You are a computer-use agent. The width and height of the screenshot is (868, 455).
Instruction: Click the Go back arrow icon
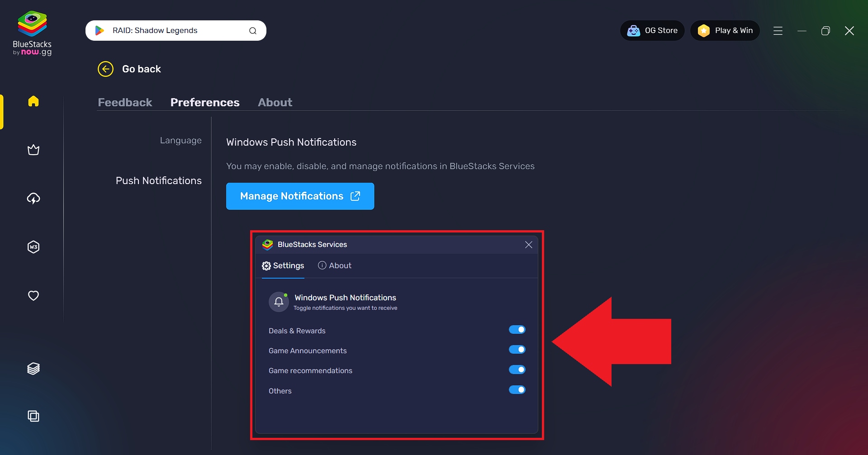pyautogui.click(x=106, y=69)
